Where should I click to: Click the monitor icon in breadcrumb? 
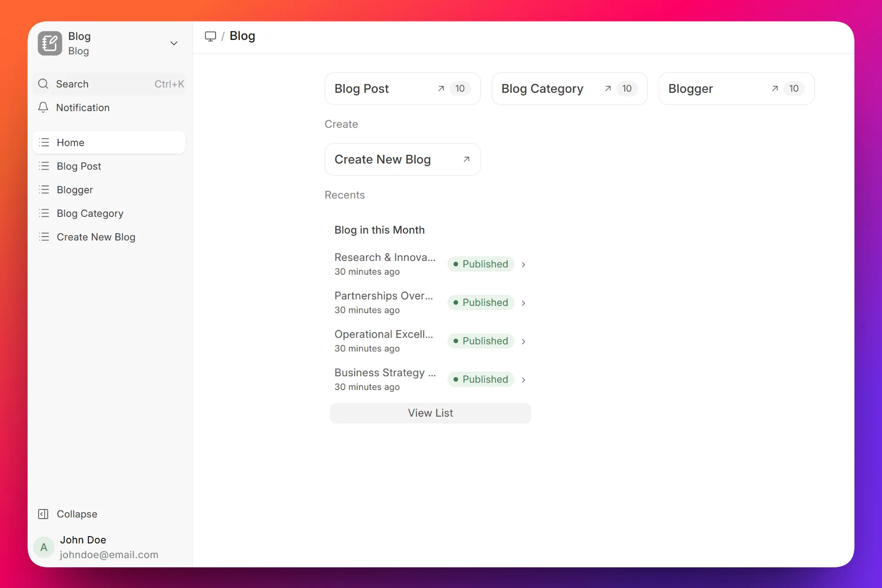(210, 36)
